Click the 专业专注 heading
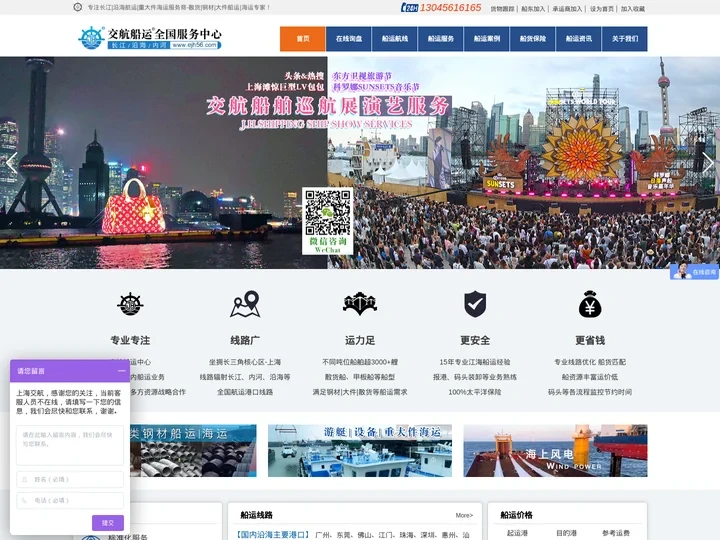Viewport: 720px width, 540px height. pos(130,340)
